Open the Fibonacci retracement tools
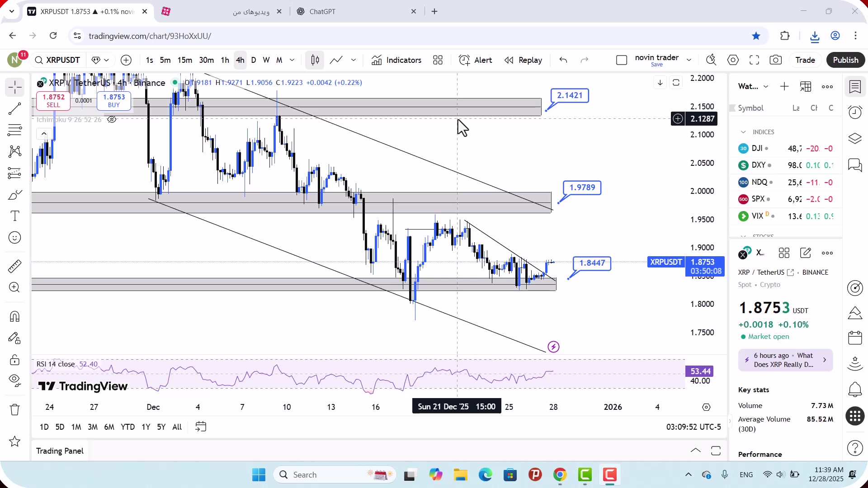The height and width of the screenshot is (488, 868). point(15,130)
